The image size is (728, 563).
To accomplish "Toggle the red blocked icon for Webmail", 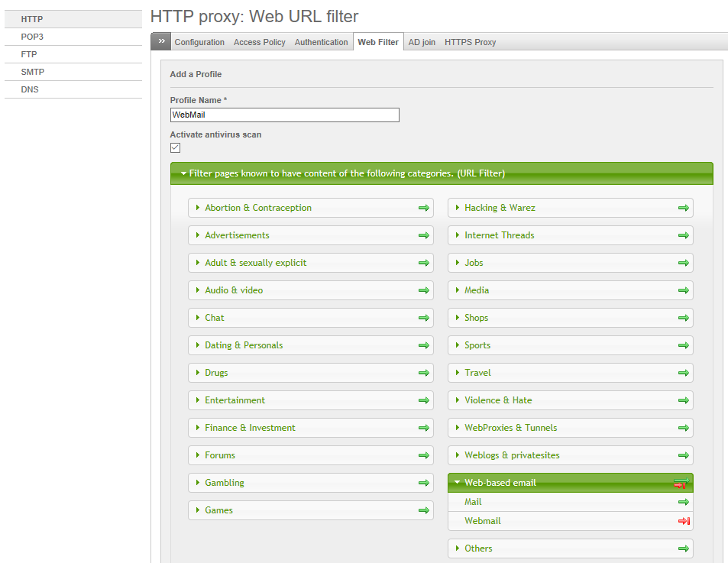I will [683, 521].
